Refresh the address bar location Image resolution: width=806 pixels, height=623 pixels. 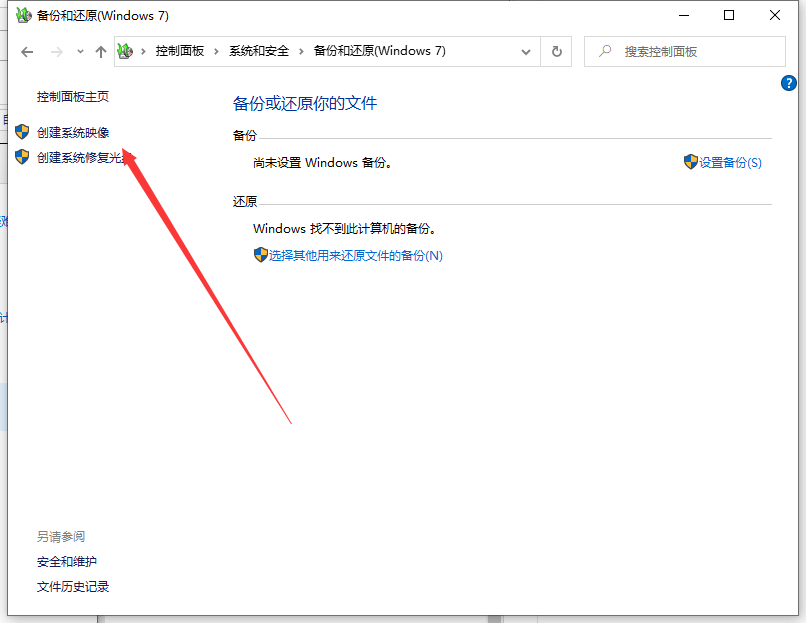[556, 51]
